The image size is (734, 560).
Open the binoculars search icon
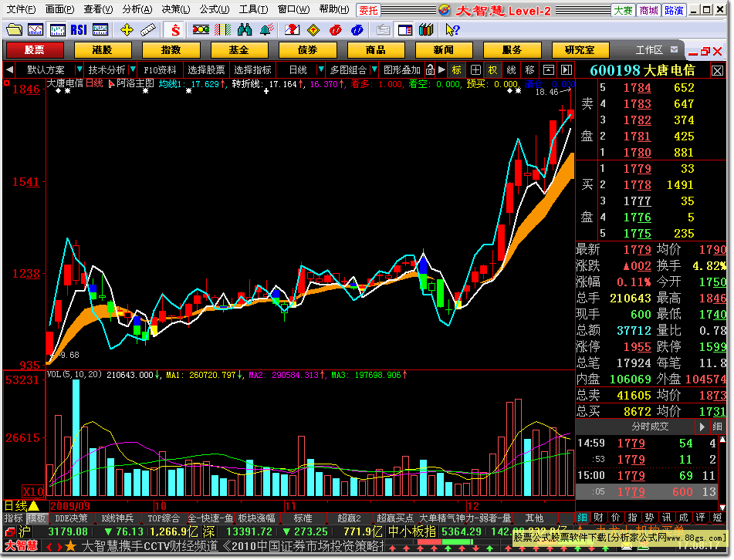[245, 30]
